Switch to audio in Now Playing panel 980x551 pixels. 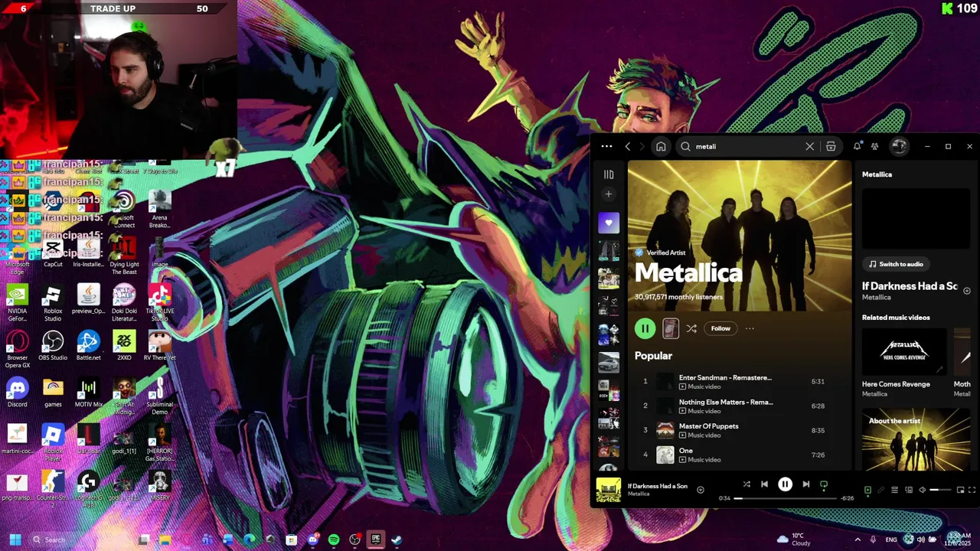pos(896,264)
